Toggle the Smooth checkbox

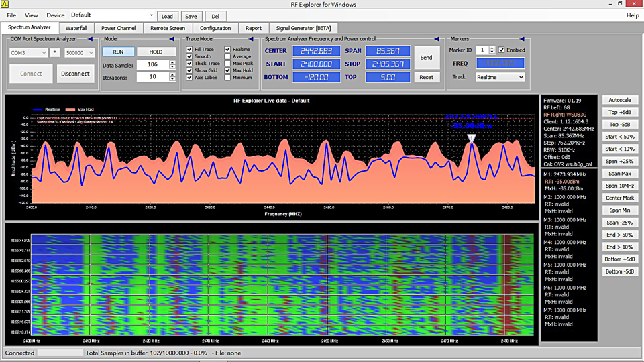189,56
